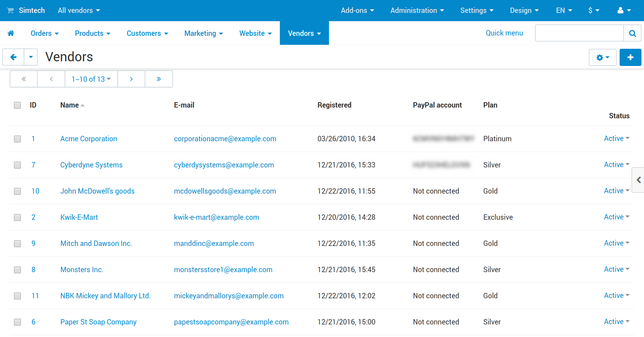Go to the previous page of vendors

[x=51, y=79]
